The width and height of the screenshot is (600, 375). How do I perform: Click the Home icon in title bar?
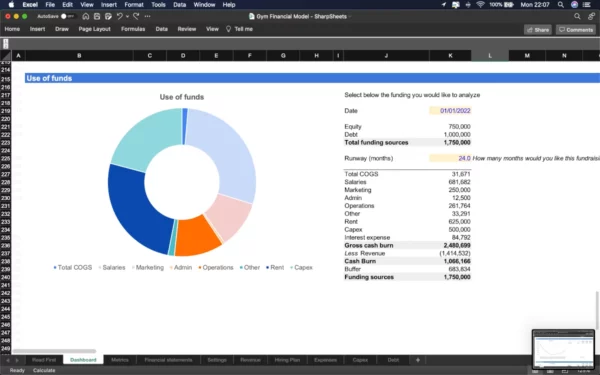click(86, 16)
